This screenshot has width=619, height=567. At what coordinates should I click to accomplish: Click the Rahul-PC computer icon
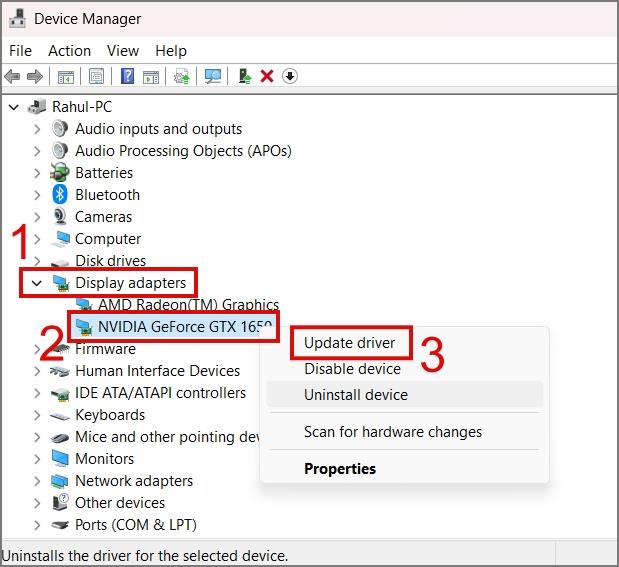point(37,107)
